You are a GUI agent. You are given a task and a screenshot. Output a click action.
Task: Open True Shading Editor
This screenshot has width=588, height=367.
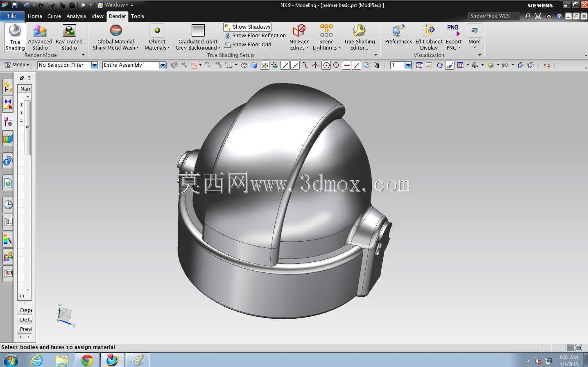pyautogui.click(x=359, y=37)
